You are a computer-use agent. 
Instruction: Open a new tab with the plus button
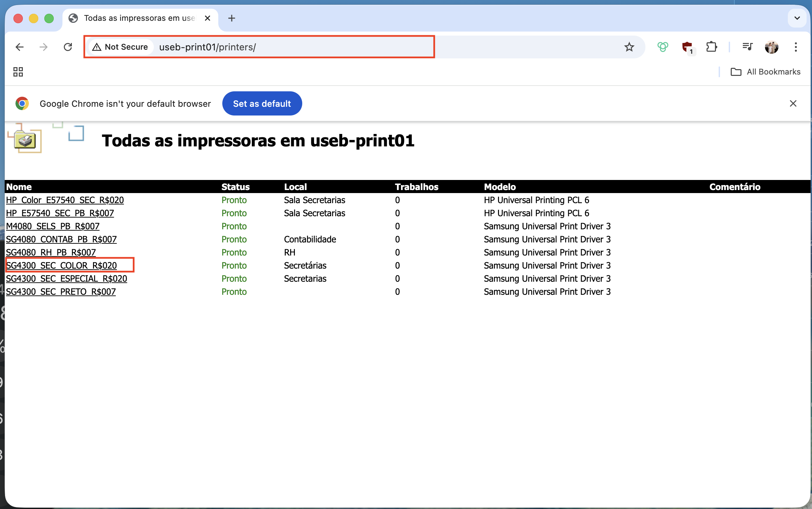(x=232, y=18)
